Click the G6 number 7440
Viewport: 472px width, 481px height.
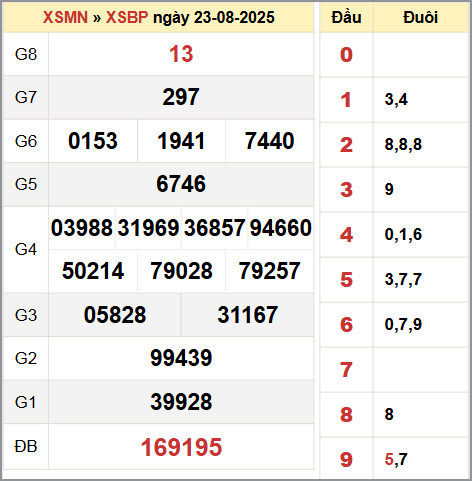(270, 141)
